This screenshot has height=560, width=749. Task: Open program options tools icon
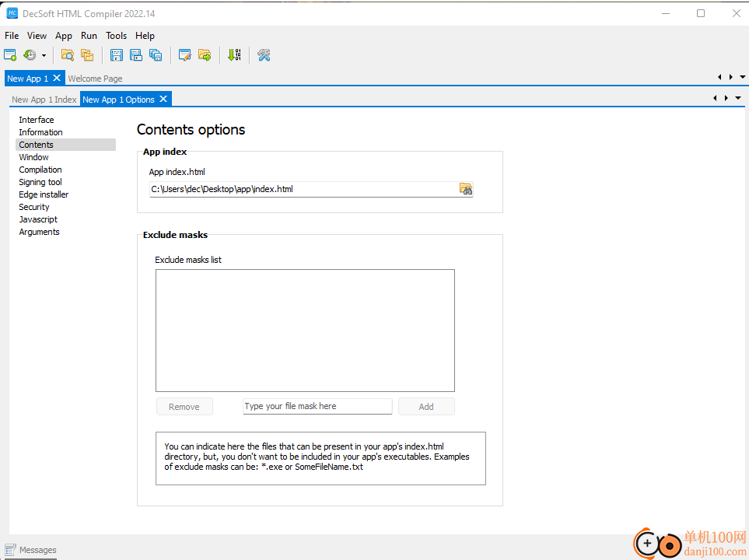pos(264,55)
